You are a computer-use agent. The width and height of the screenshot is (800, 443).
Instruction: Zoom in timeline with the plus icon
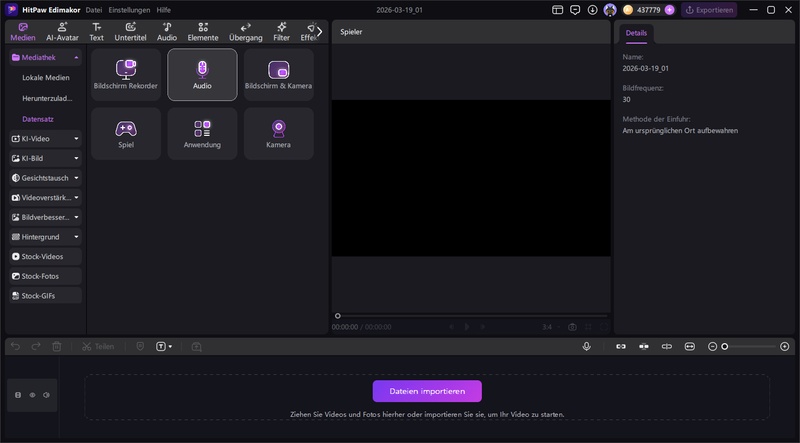785,347
